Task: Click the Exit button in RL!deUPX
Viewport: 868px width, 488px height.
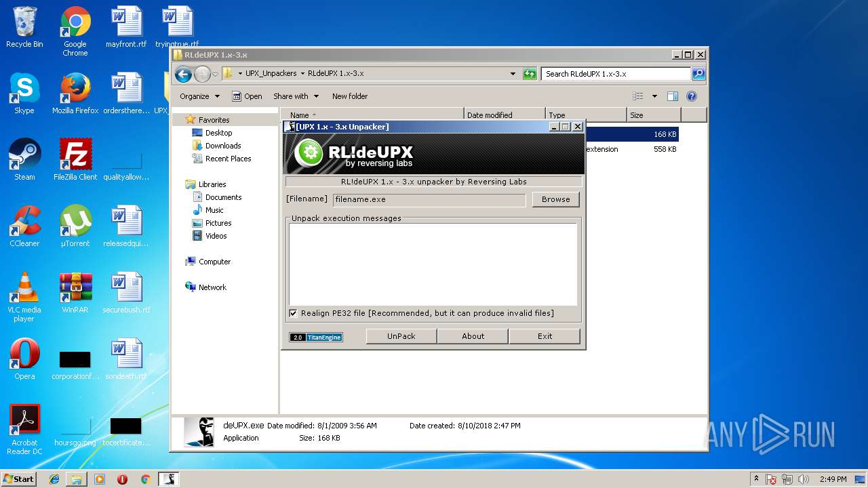Action: click(x=545, y=336)
